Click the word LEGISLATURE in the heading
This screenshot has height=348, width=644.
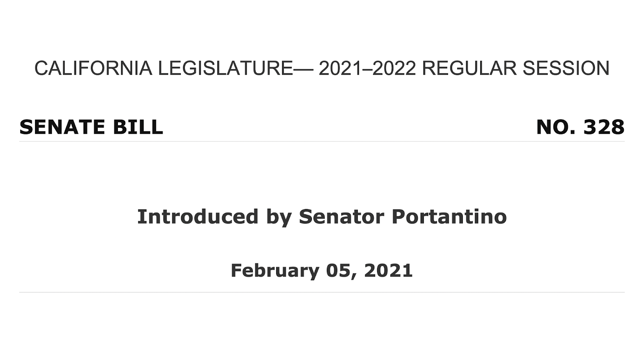click(225, 68)
